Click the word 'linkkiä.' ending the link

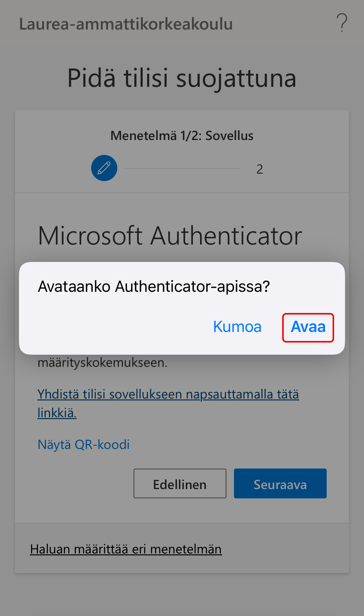pos(57,413)
